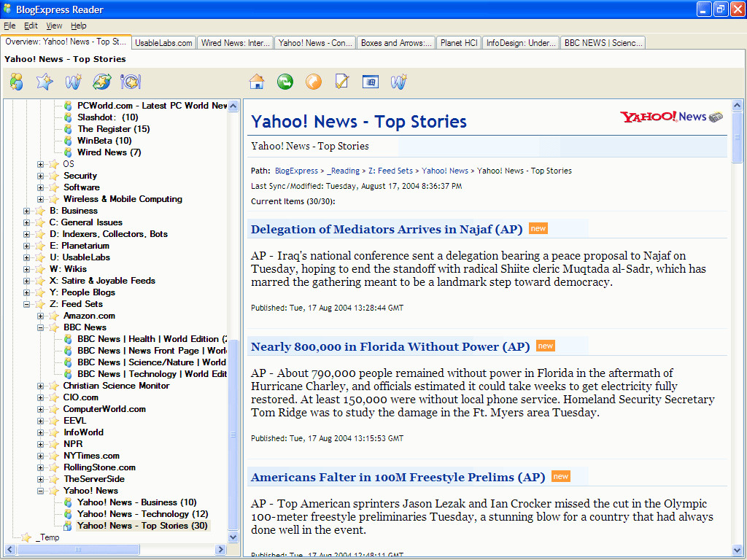Click the tree pane vertical scrollbar thumb

tap(233, 435)
